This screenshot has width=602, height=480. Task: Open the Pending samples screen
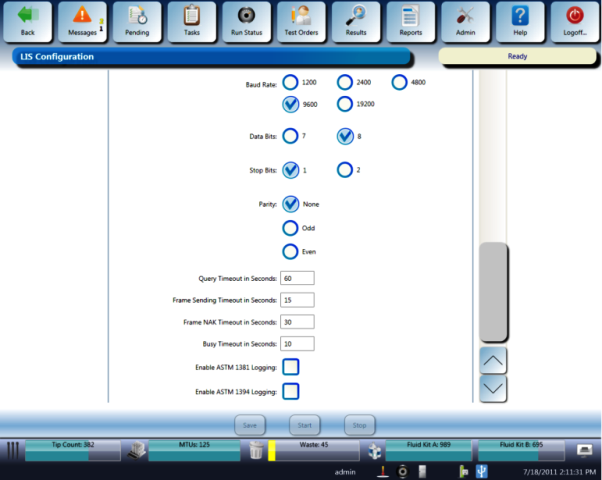click(x=137, y=17)
